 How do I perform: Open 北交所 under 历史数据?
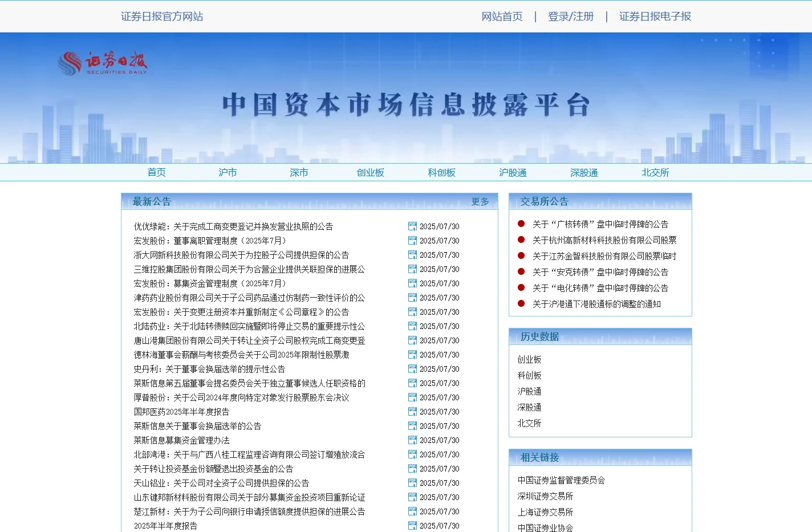coord(529,423)
